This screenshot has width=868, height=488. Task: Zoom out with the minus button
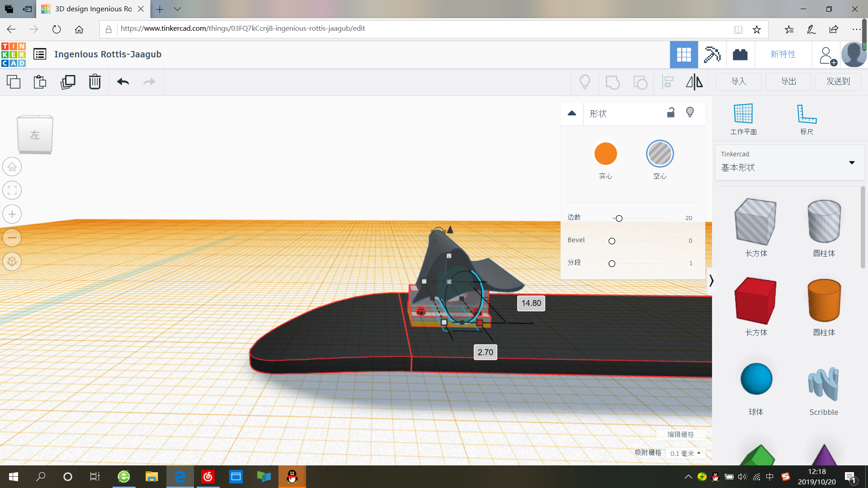pyautogui.click(x=12, y=238)
